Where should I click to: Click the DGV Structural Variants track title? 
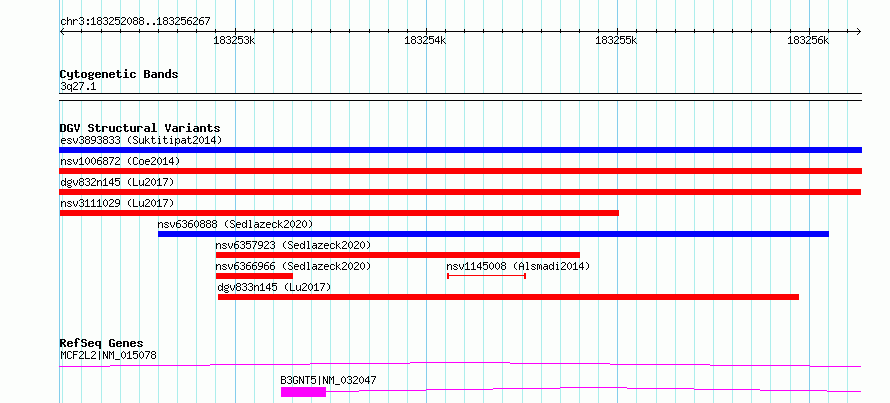point(140,128)
